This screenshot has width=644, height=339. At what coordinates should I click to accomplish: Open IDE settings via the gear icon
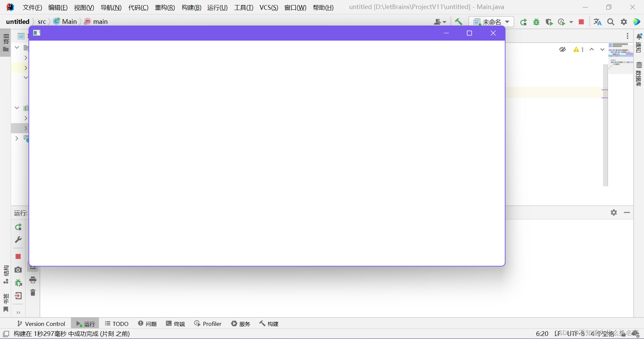click(x=624, y=22)
